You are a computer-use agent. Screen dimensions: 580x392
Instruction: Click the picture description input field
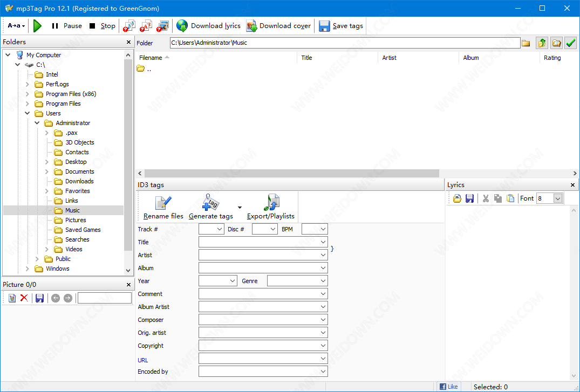(x=105, y=298)
